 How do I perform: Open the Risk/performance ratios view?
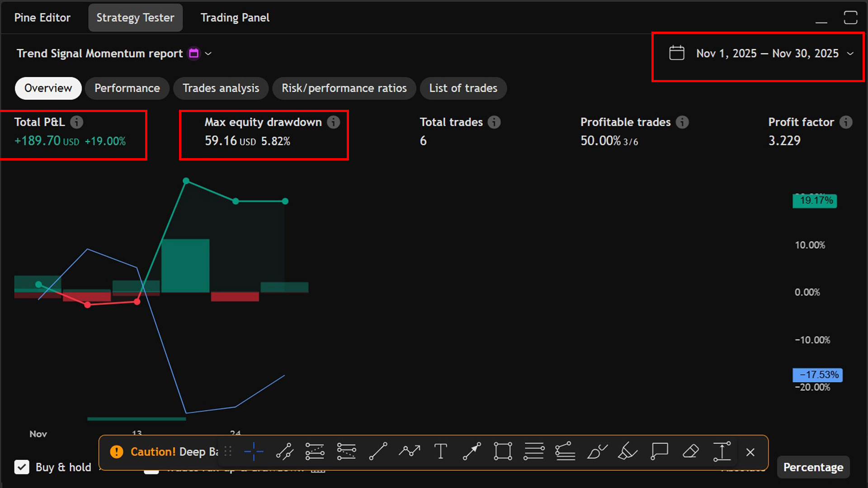point(344,88)
